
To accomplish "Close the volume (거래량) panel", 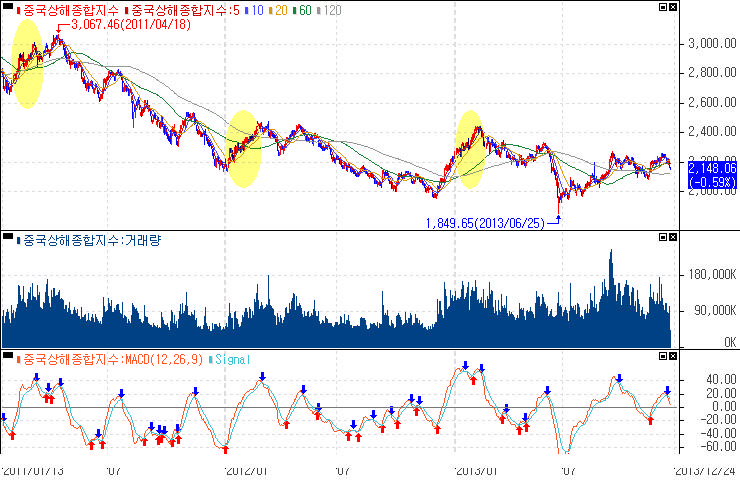I will click(673, 238).
